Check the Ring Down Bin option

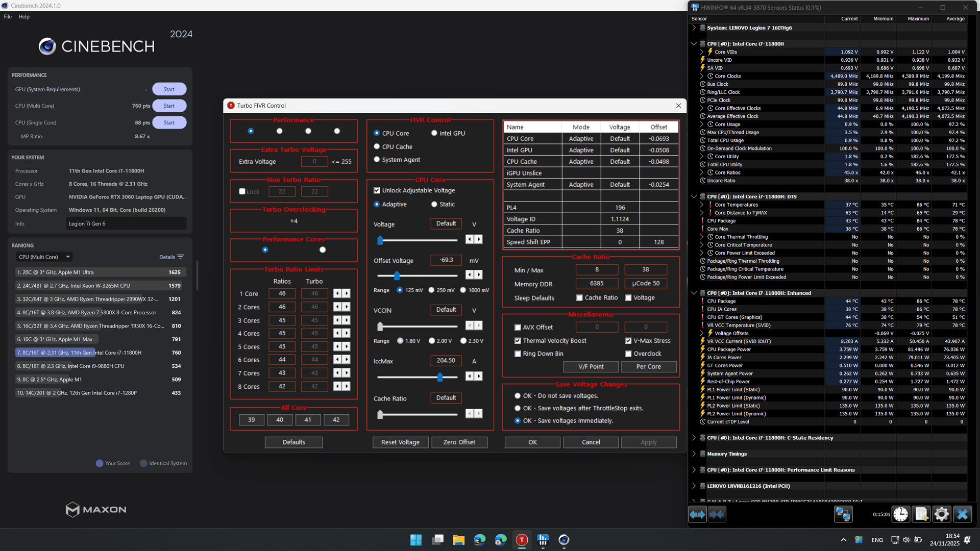[x=518, y=354]
